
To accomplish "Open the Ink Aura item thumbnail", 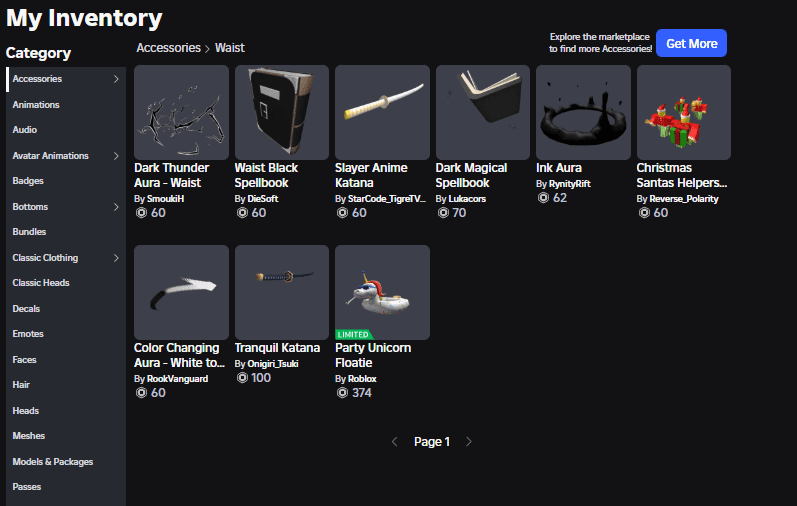I will pyautogui.click(x=584, y=112).
